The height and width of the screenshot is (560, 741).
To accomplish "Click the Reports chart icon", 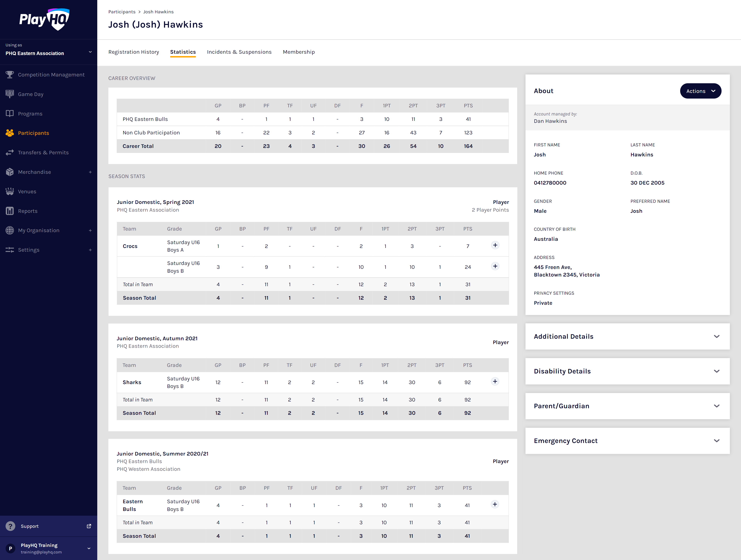I will [x=10, y=211].
